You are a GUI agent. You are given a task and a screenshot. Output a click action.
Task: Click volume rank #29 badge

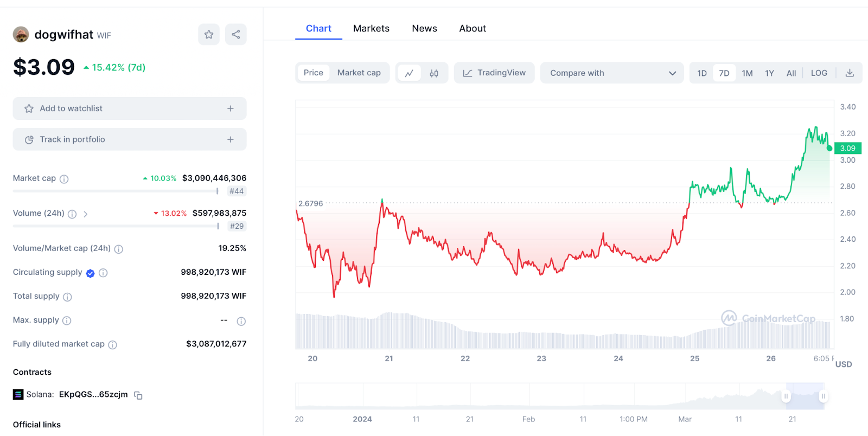237,226
